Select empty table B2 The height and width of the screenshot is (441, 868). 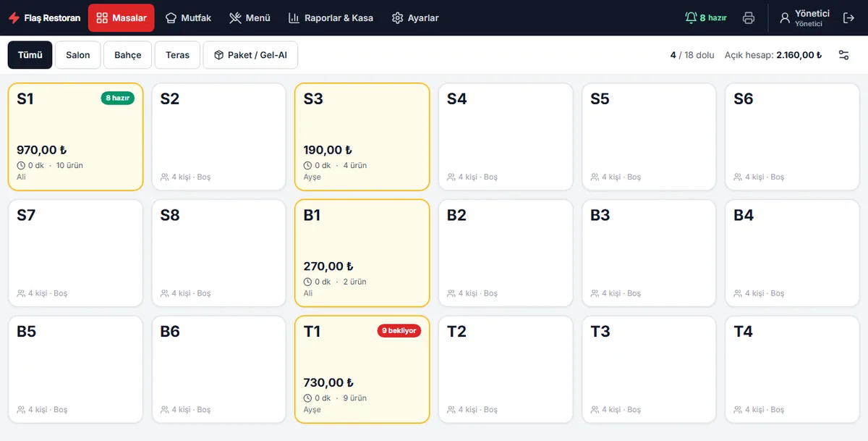pos(506,253)
